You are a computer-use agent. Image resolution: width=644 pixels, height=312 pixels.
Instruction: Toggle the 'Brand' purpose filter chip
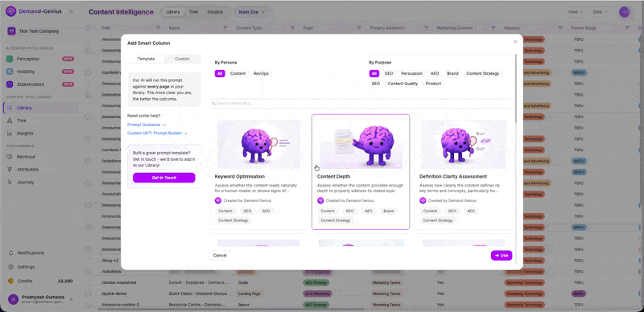click(452, 73)
